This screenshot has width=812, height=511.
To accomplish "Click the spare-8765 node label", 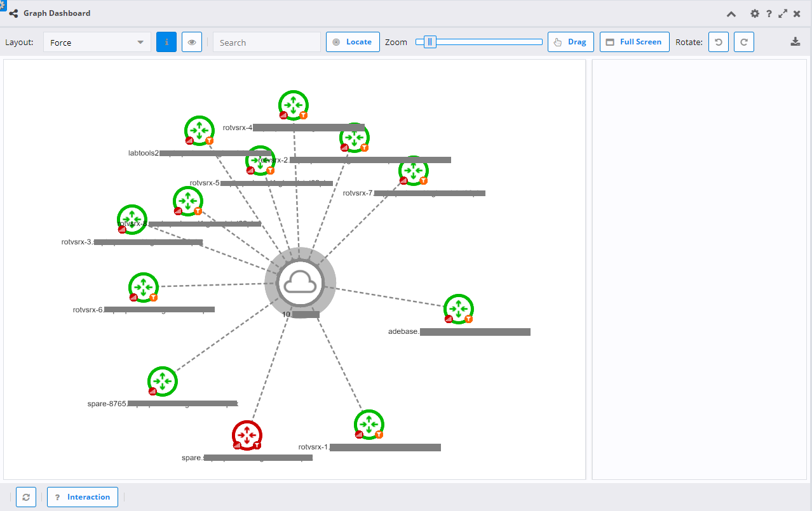I will tap(163, 403).
